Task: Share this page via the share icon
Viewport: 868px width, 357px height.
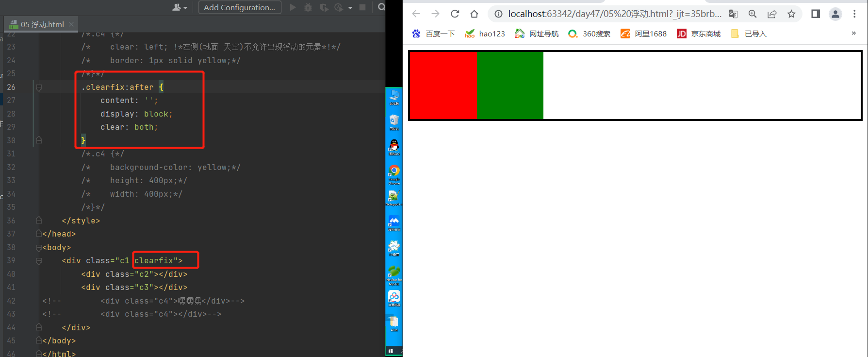Action: point(772,14)
